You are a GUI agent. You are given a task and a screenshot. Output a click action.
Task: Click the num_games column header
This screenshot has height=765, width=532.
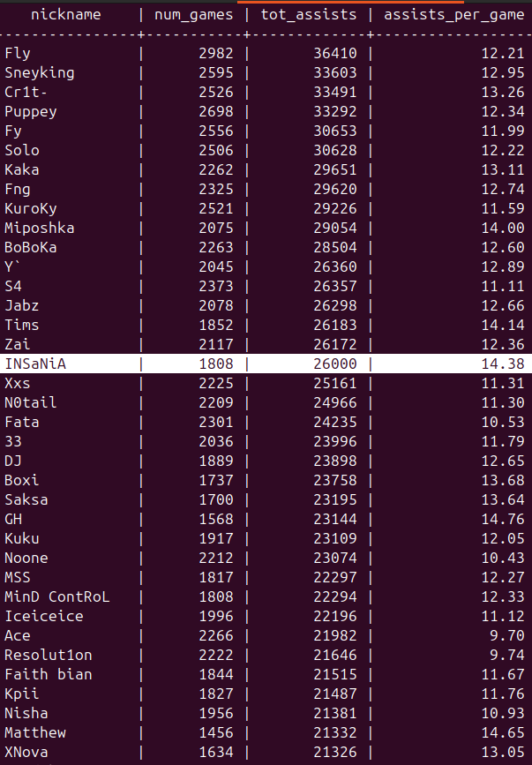(193, 14)
